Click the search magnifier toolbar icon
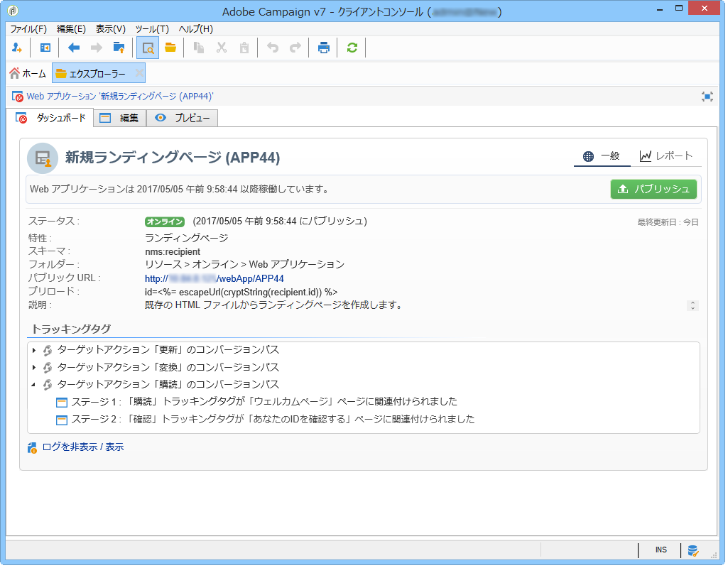Viewport: 728px width, 568px height. [148, 48]
